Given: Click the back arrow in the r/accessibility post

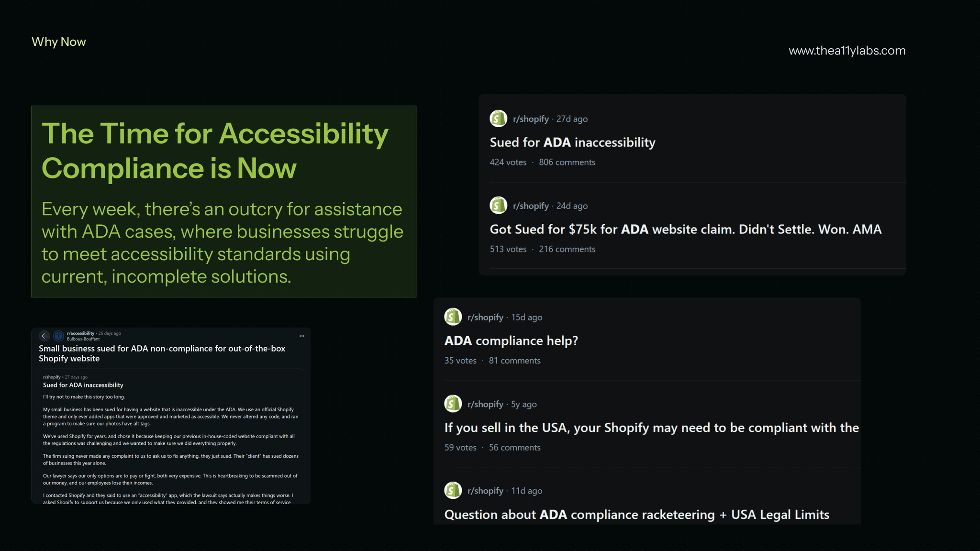Looking at the screenshot, I should click(45, 336).
